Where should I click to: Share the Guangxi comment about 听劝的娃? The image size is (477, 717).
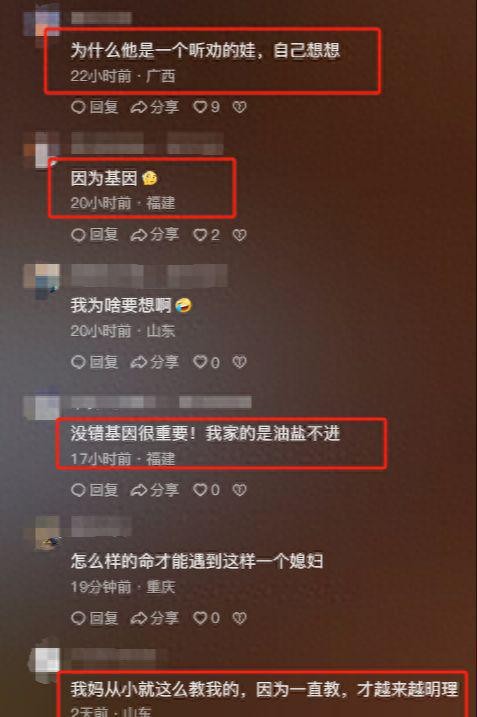point(155,107)
